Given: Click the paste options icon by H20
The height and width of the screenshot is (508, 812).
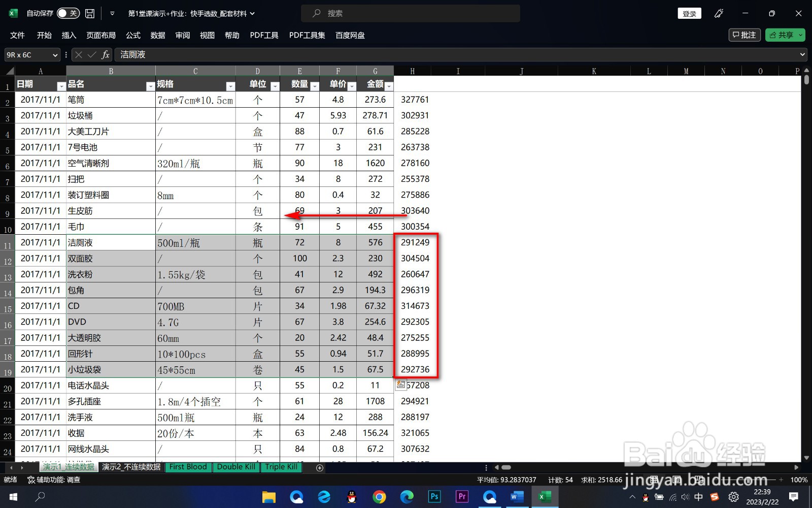Looking at the screenshot, I should point(401,385).
